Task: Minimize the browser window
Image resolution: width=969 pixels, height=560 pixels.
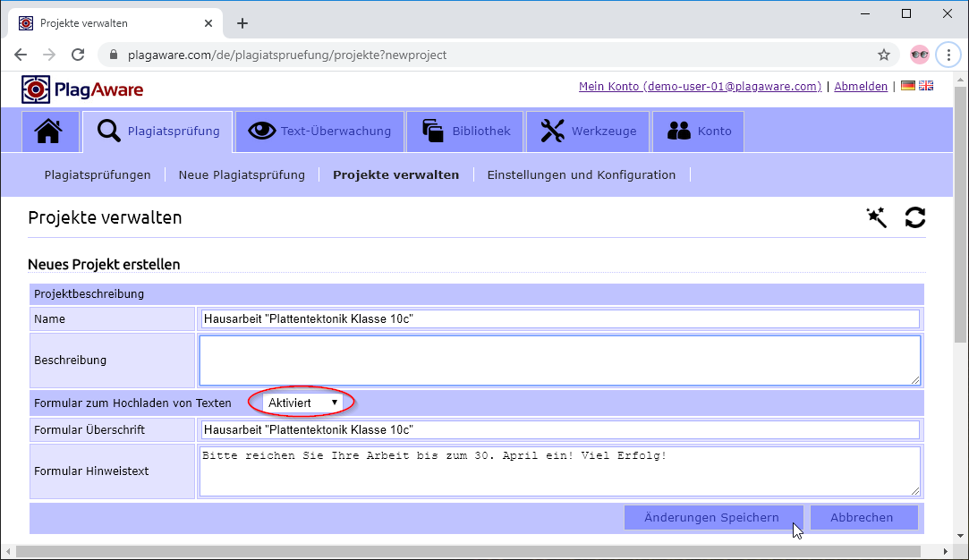Action: click(865, 13)
